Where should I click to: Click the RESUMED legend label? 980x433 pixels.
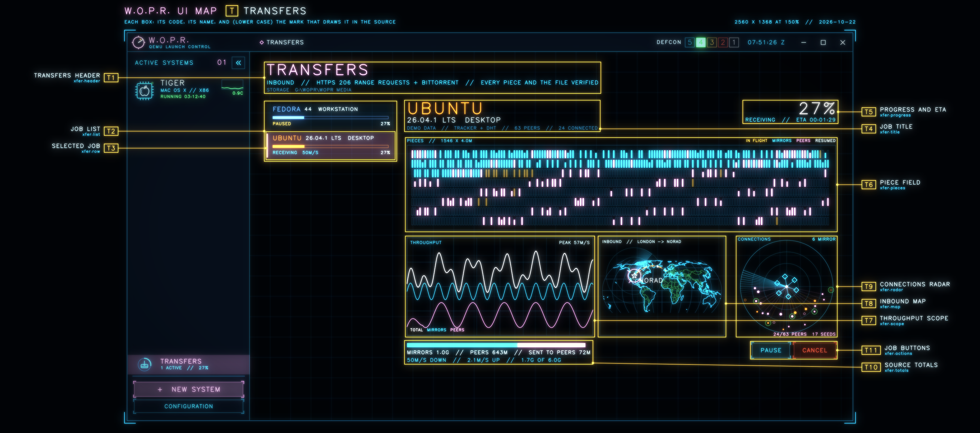825,141
